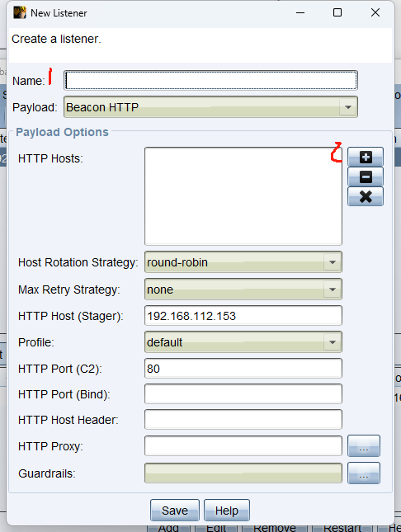Click the Cobalt Strike icon in title bar
Viewport: 401px width, 532px height.
pyautogui.click(x=20, y=12)
